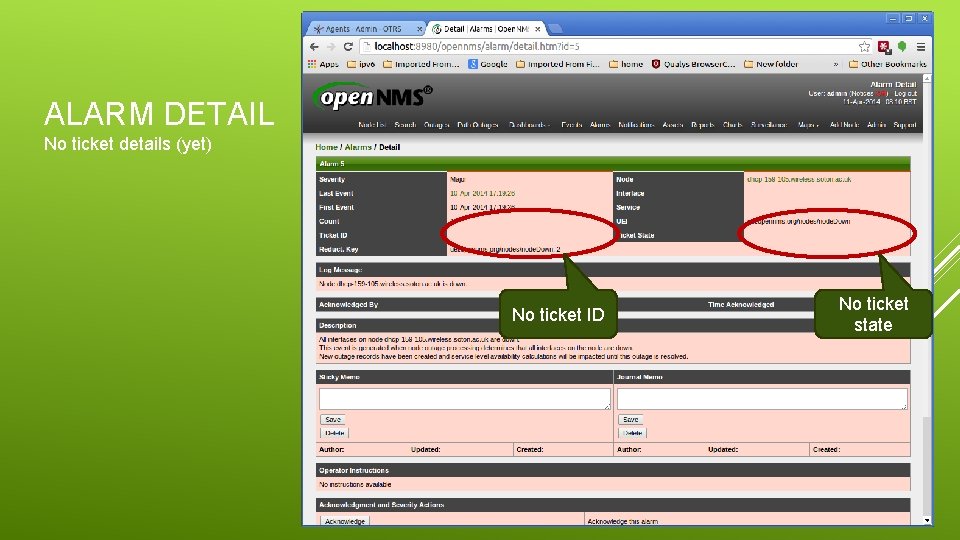Open Reports in the navigation bar
The width and height of the screenshot is (960, 540).
(703, 125)
